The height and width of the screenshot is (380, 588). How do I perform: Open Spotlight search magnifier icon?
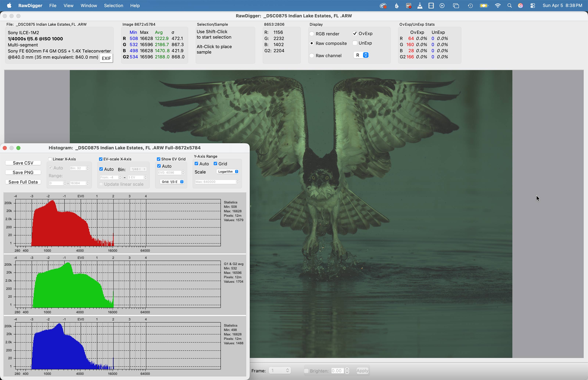pyautogui.click(x=510, y=6)
